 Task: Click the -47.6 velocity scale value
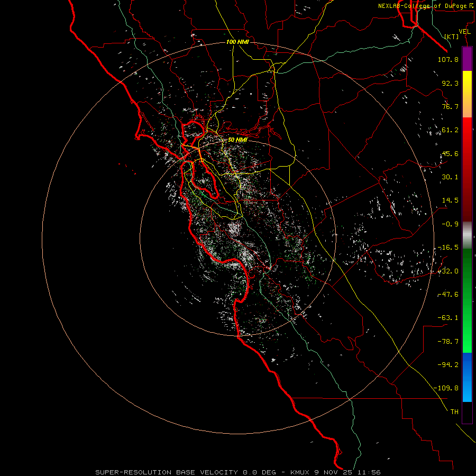coord(448,295)
